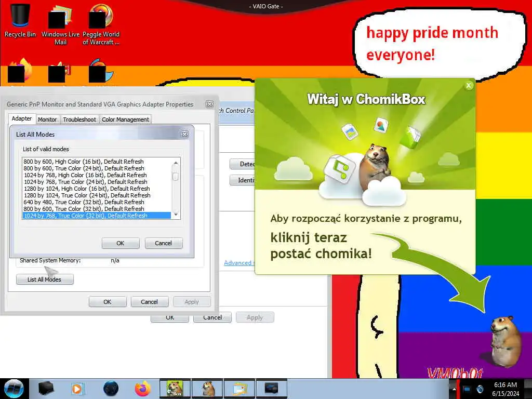532x399 pixels.
Task: Close the List All Modes dialog
Action: pos(185,135)
